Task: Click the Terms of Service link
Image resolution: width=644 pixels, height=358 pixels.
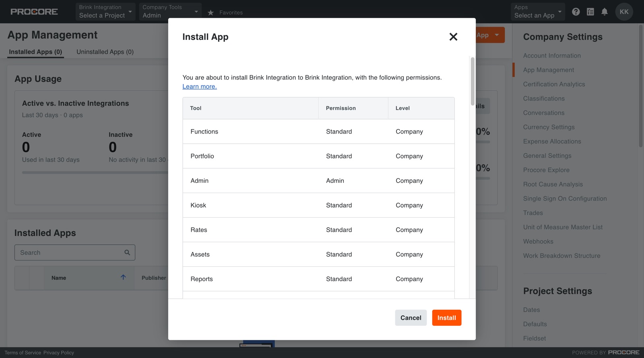Action: pyautogui.click(x=23, y=353)
